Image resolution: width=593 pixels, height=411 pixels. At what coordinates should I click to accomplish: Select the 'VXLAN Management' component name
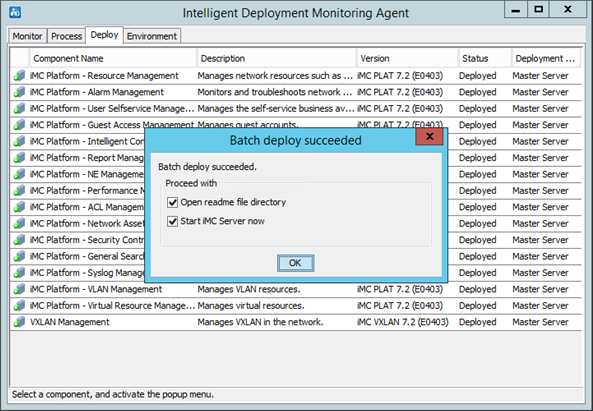click(70, 322)
